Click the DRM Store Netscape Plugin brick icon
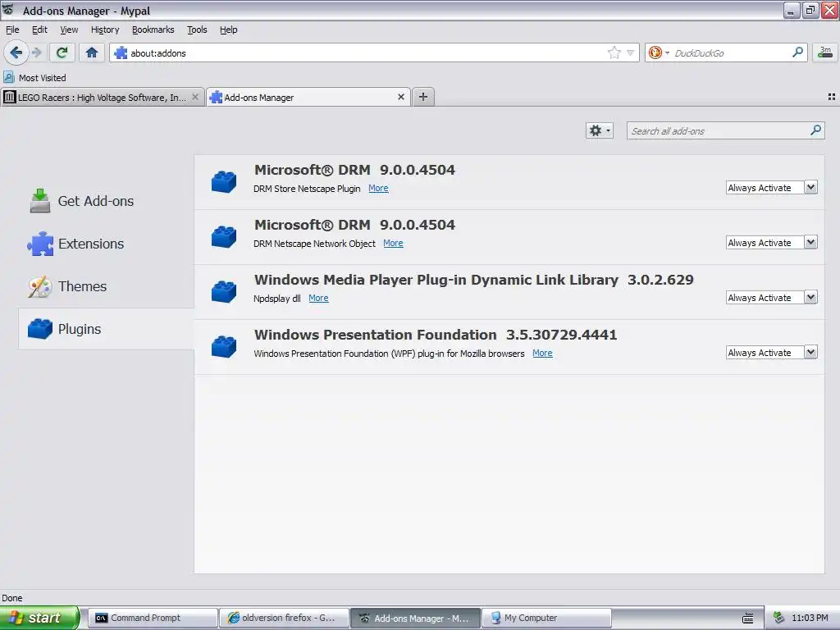This screenshot has width=840, height=630. point(224,181)
